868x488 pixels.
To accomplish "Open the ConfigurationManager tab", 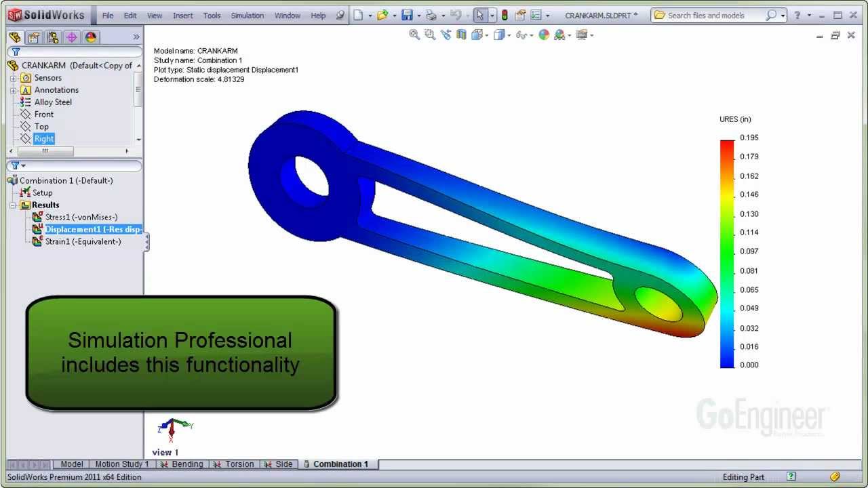I will (53, 37).
